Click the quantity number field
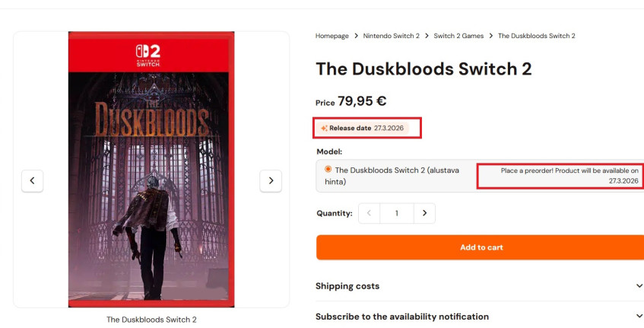The image size is (644, 328). pos(396,213)
